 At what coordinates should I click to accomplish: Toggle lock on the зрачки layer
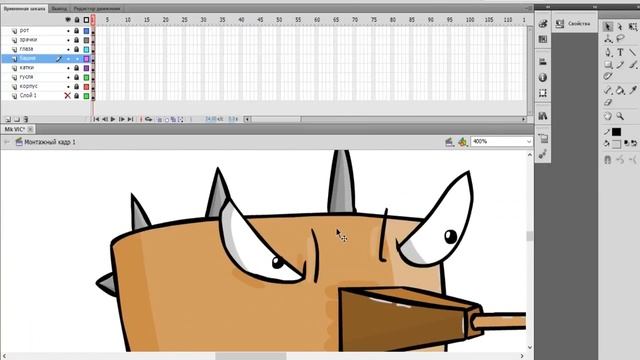[76, 40]
